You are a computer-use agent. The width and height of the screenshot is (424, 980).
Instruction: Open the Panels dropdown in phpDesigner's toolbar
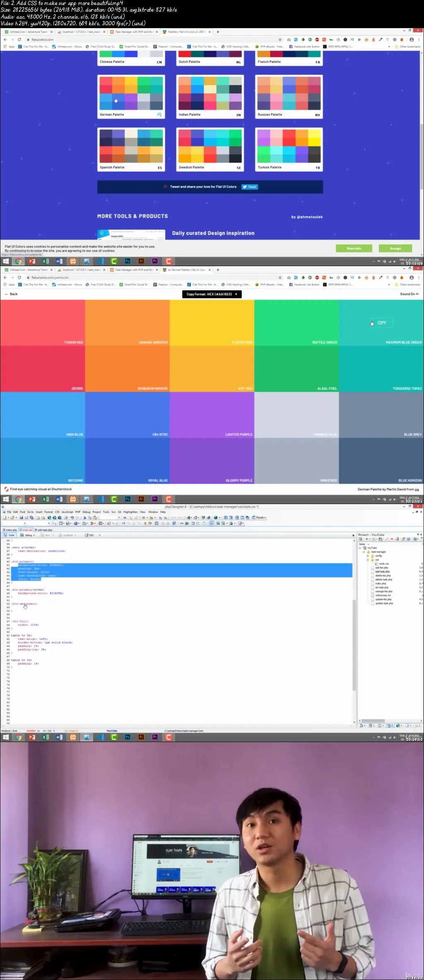(259, 517)
